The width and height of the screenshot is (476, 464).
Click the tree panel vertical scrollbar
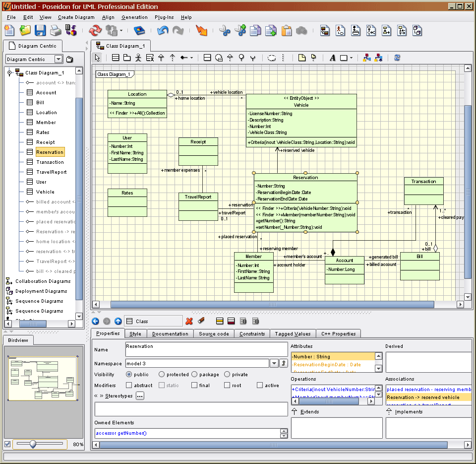pos(79,199)
